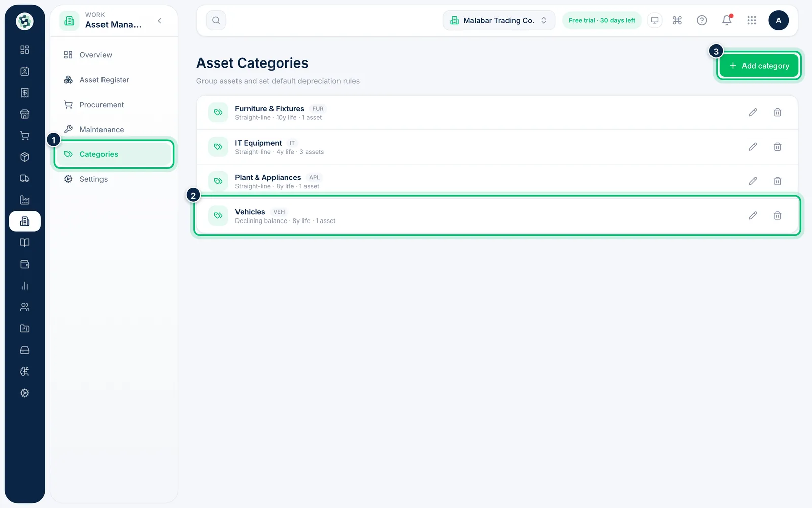
Task: Click the Plant & Appliances category name
Action: (x=268, y=177)
